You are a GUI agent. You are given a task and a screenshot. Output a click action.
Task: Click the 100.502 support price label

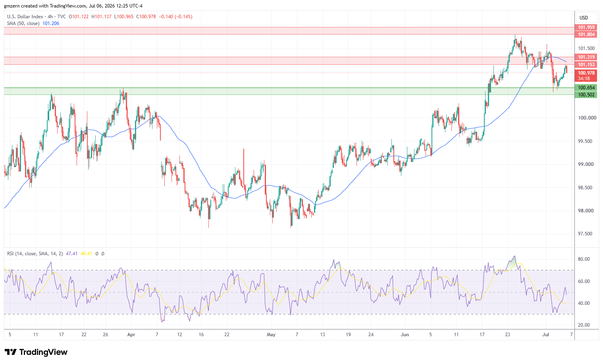[x=586, y=95]
